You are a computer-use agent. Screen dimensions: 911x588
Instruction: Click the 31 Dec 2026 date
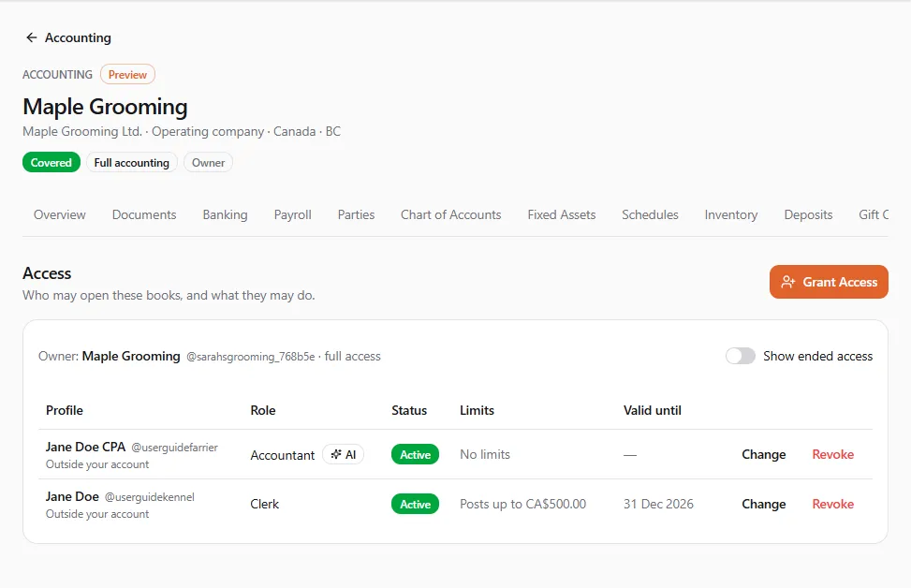(658, 505)
